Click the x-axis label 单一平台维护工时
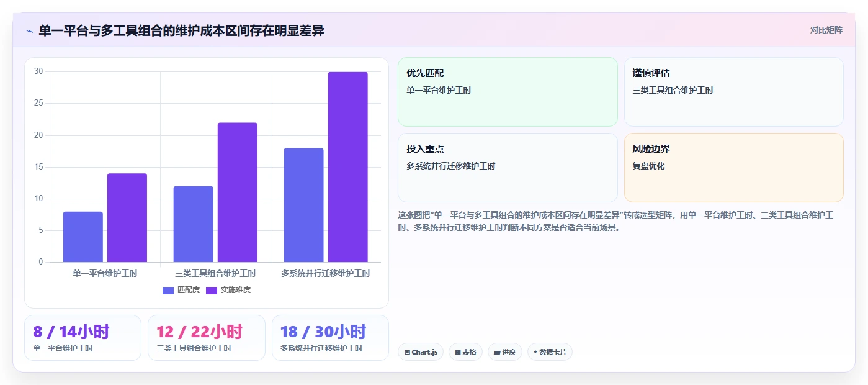This screenshot has width=868, height=385. click(x=105, y=273)
